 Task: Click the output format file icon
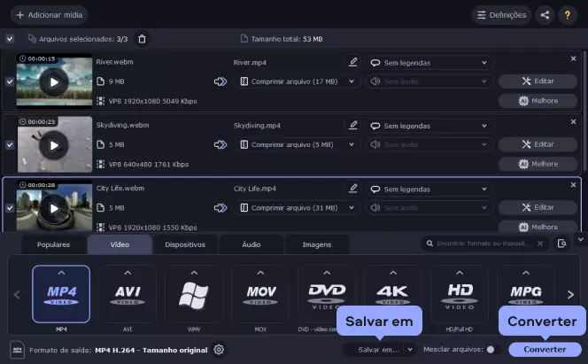coord(17,350)
